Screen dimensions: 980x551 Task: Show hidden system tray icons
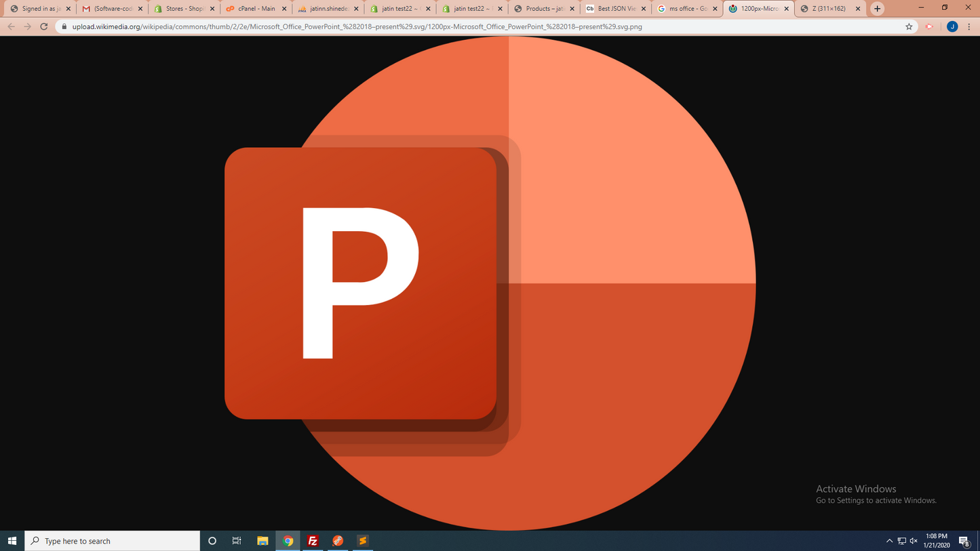tap(889, 541)
